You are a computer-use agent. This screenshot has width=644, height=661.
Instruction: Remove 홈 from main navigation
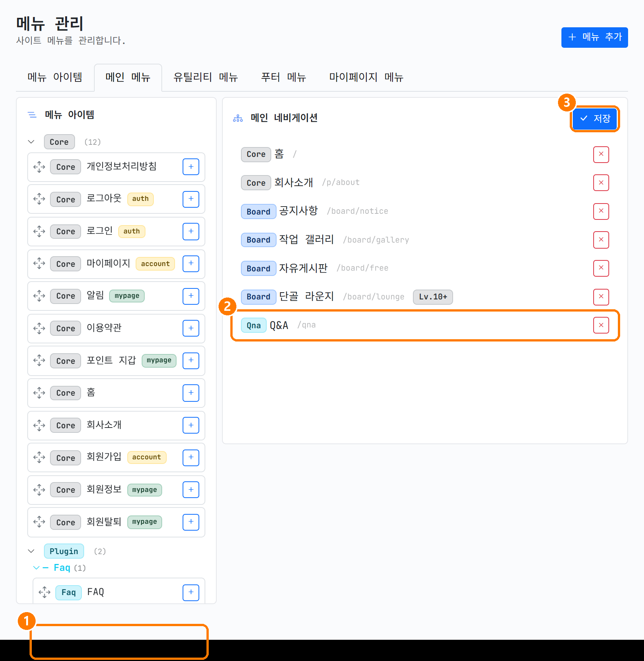click(601, 154)
